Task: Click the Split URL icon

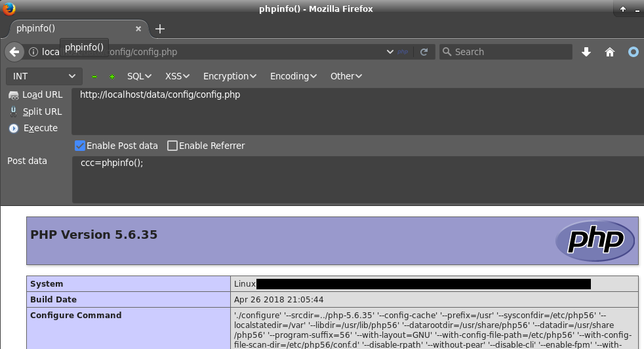Action: pos(14,112)
